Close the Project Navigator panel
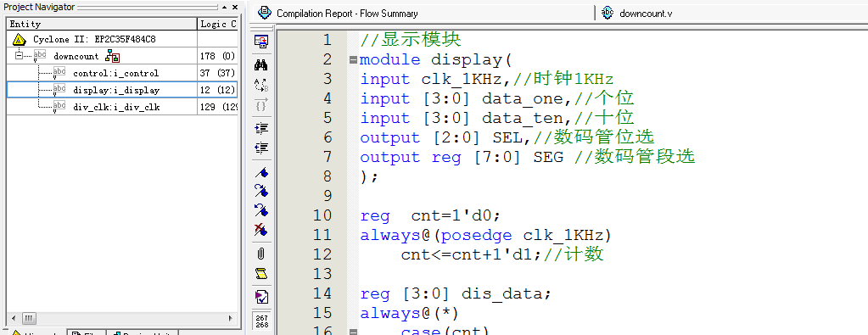Screen dimensions: 868x335 tap(235, 7)
